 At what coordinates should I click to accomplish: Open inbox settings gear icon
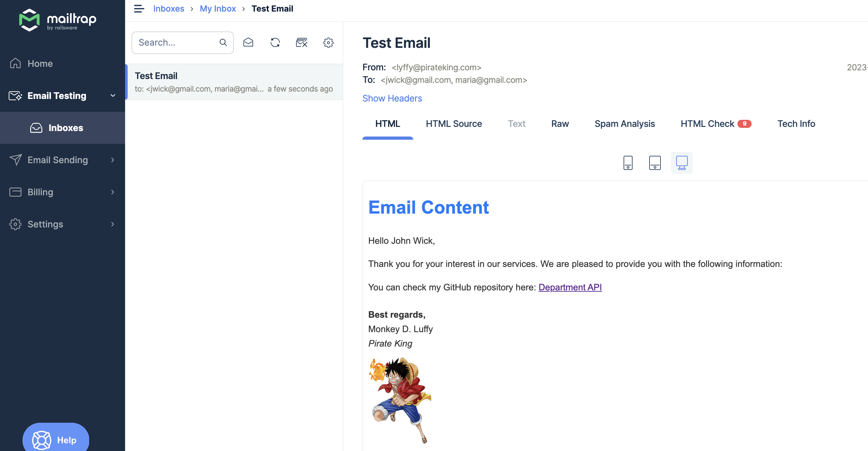click(x=328, y=42)
